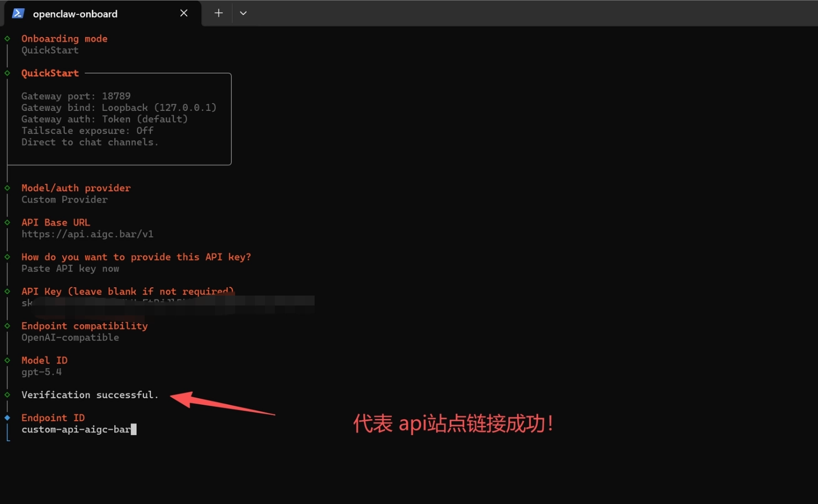The width and height of the screenshot is (818, 504).
Task: Click the 'QuickStart' box title
Action: tap(50, 73)
